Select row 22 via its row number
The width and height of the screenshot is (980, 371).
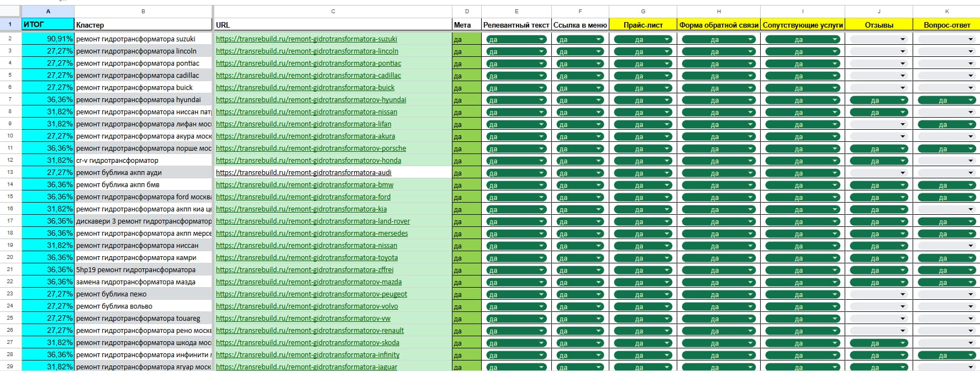10,282
